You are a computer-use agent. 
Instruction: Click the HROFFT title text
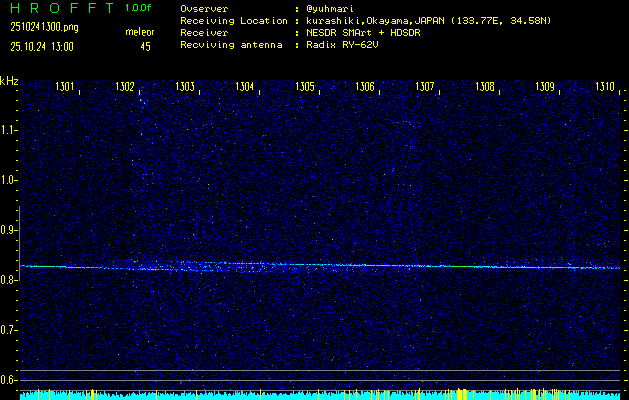pos(57,8)
